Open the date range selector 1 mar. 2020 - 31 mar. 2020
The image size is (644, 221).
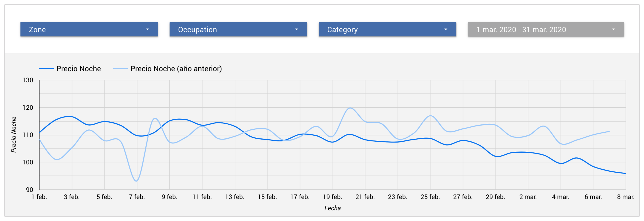tap(546, 29)
